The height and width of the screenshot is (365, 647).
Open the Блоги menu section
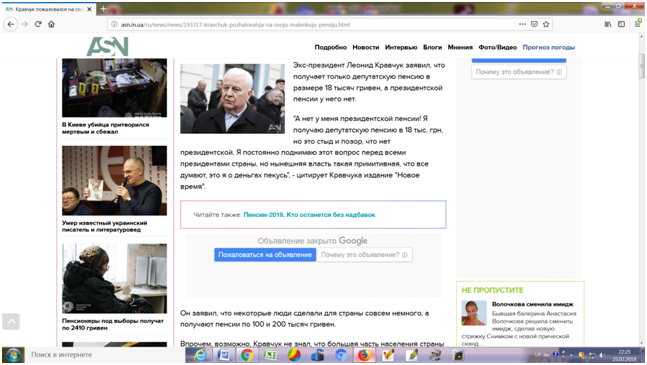click(x=432, y=47)
